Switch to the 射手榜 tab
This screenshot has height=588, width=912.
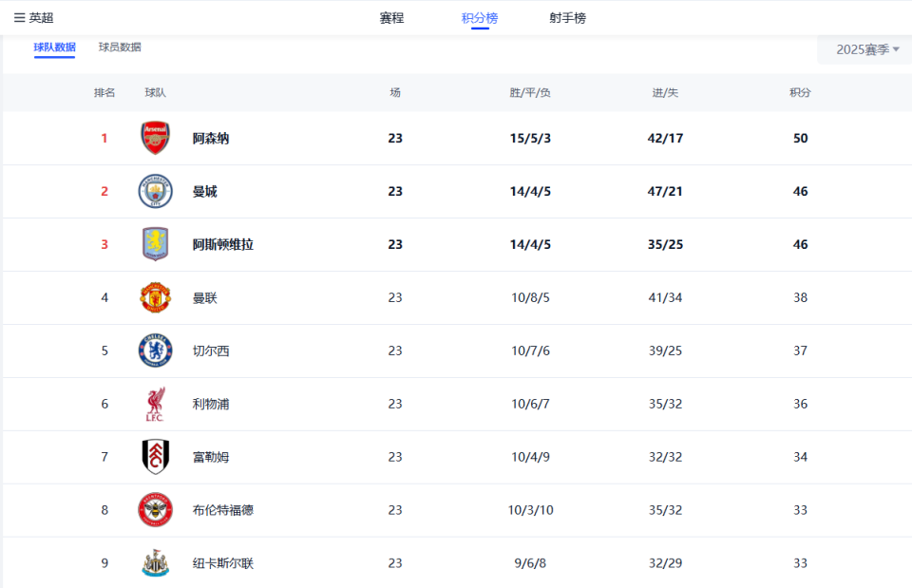568,16
